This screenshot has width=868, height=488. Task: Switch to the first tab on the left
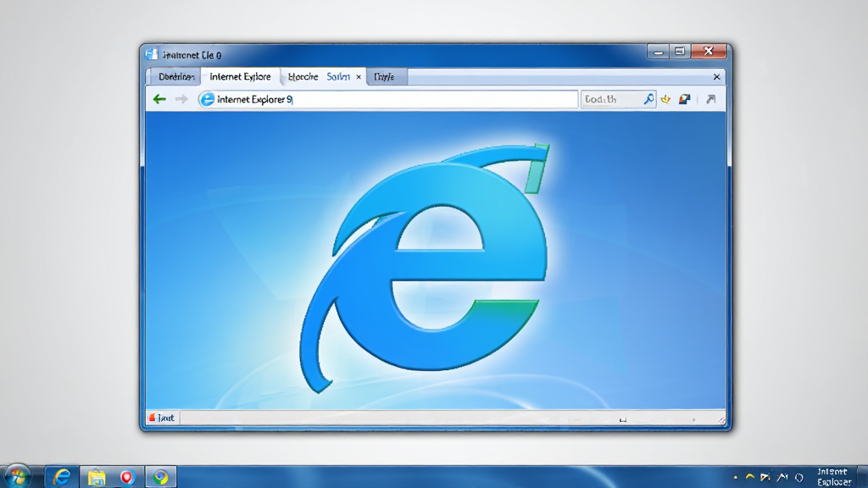176,77
